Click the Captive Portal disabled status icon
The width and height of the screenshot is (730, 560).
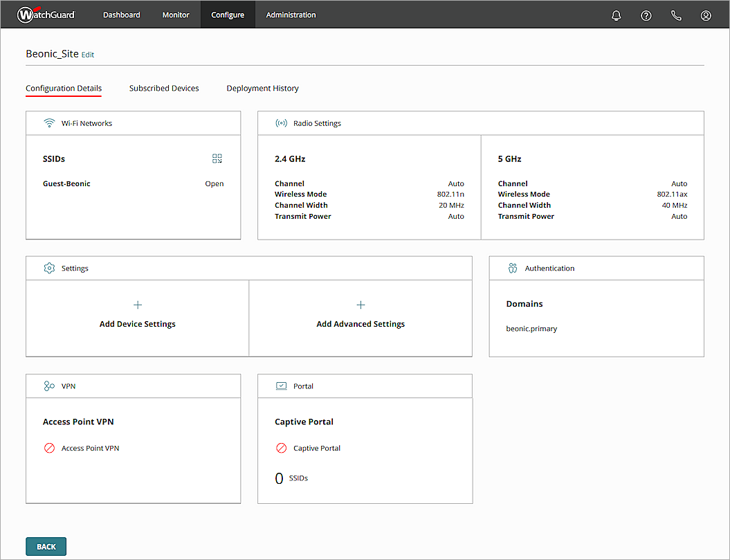point(281,448)
